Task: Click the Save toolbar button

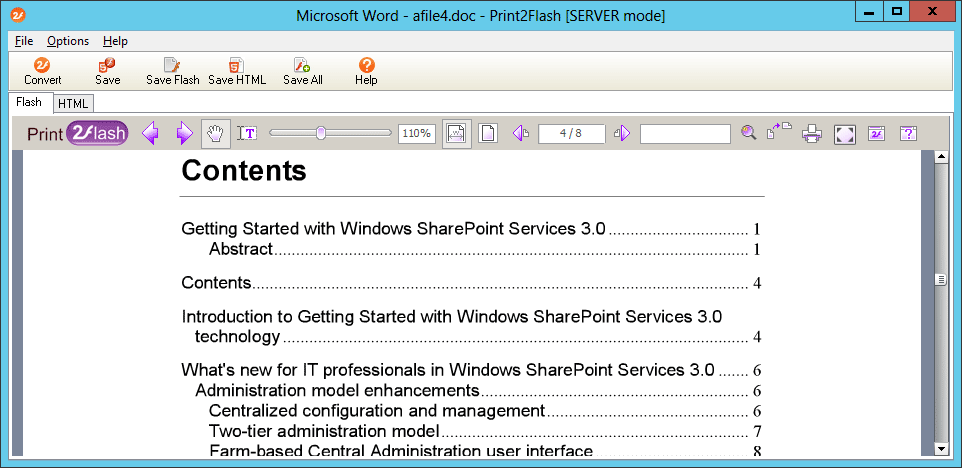Action: pos(107,71)
